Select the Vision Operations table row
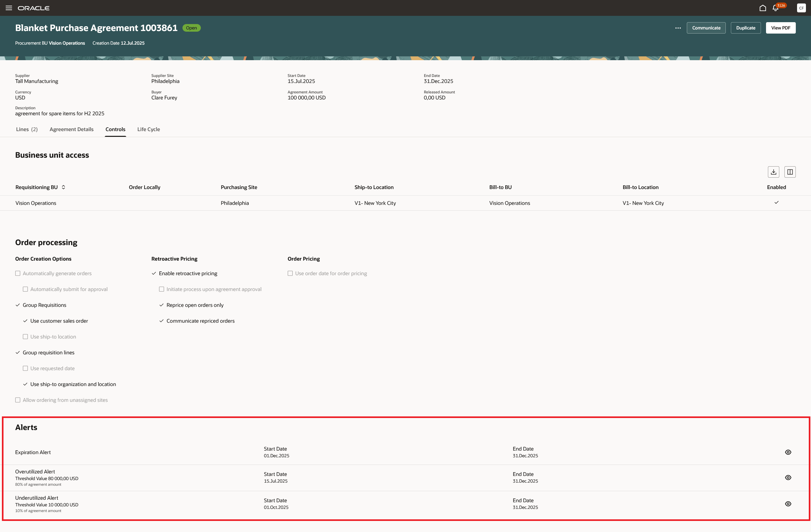 pyautogui.click(x=36, y=203)
